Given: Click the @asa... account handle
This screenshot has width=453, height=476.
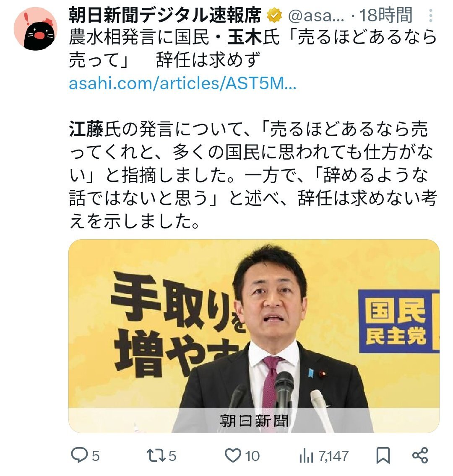Looking at the screenshot, I should (316, 16).
